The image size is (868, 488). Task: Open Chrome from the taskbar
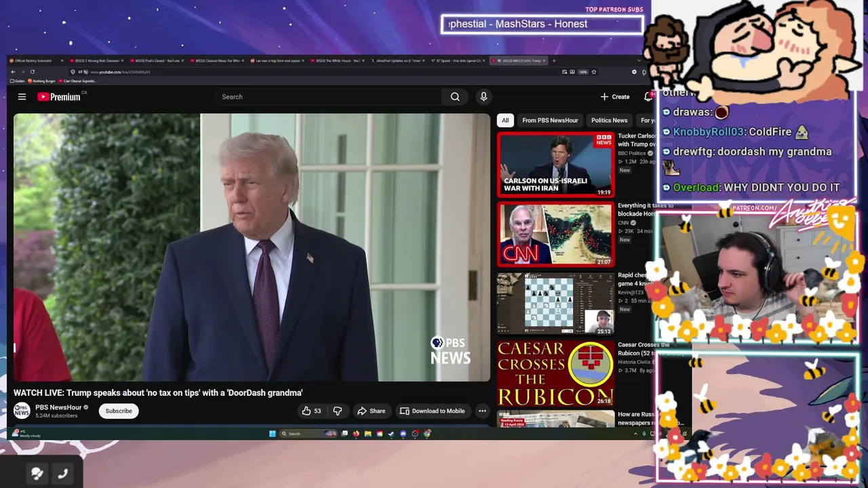[x=427, y=434]
